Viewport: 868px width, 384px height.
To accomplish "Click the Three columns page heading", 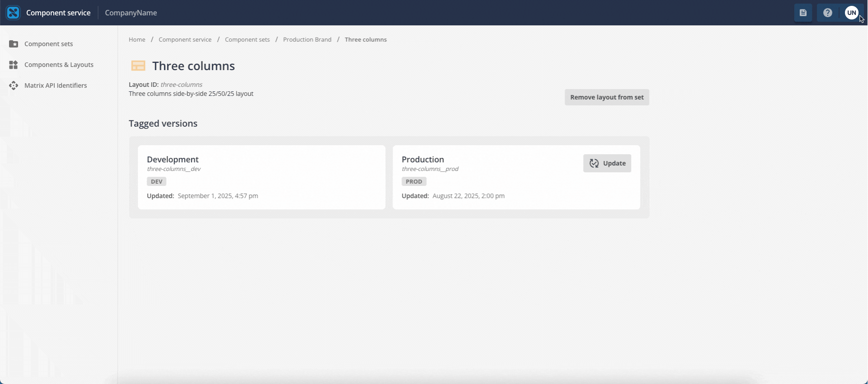I will pos(193,66).
